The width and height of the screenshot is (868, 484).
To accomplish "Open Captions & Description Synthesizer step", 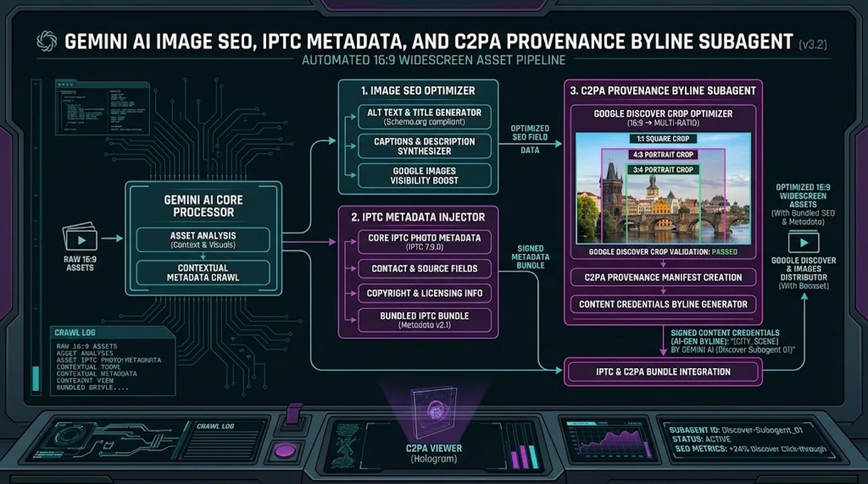I will (x=425, y=146).
